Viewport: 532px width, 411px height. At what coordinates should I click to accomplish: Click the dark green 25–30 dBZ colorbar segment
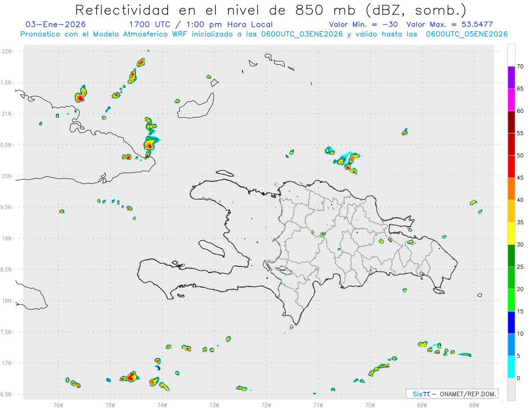point(511,256)
